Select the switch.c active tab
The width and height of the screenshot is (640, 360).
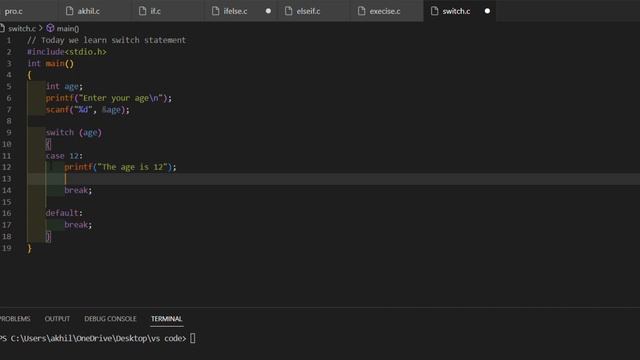tap(456, 11)
